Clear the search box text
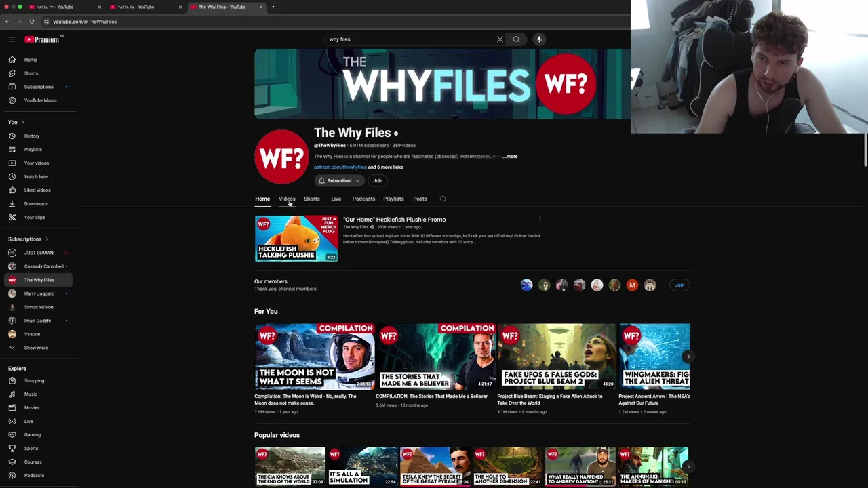The height and width of the screenshot is (488, 868). pyautogui.click(x=500, y=39)
